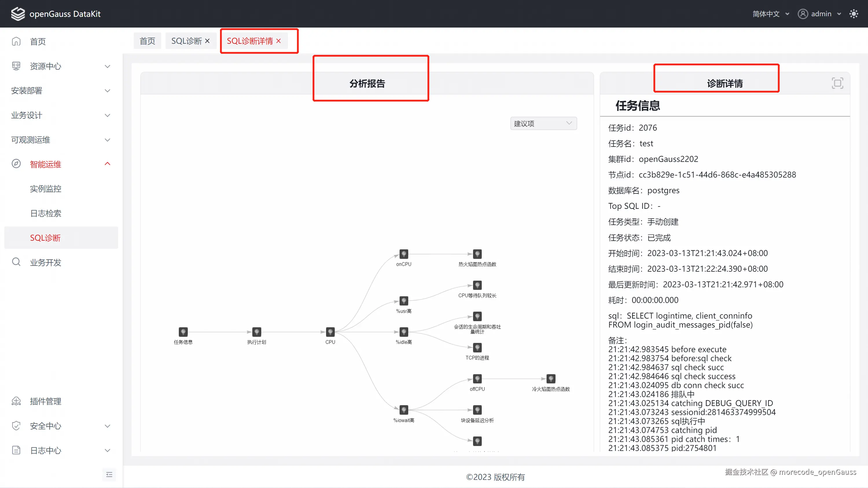Switch to the SQL诊断 tab
868x488 pixels.
pyautogui.click(x=186, y=41)
